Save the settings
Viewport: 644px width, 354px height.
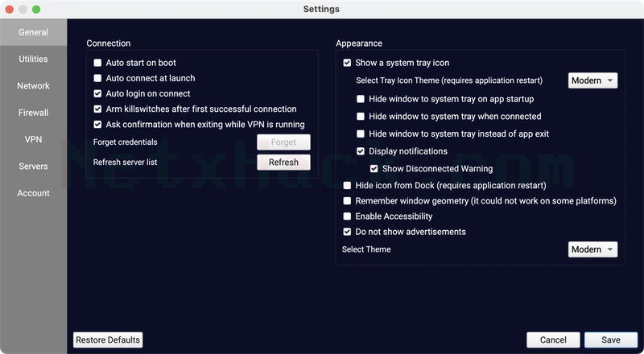(x=611, y=340)
